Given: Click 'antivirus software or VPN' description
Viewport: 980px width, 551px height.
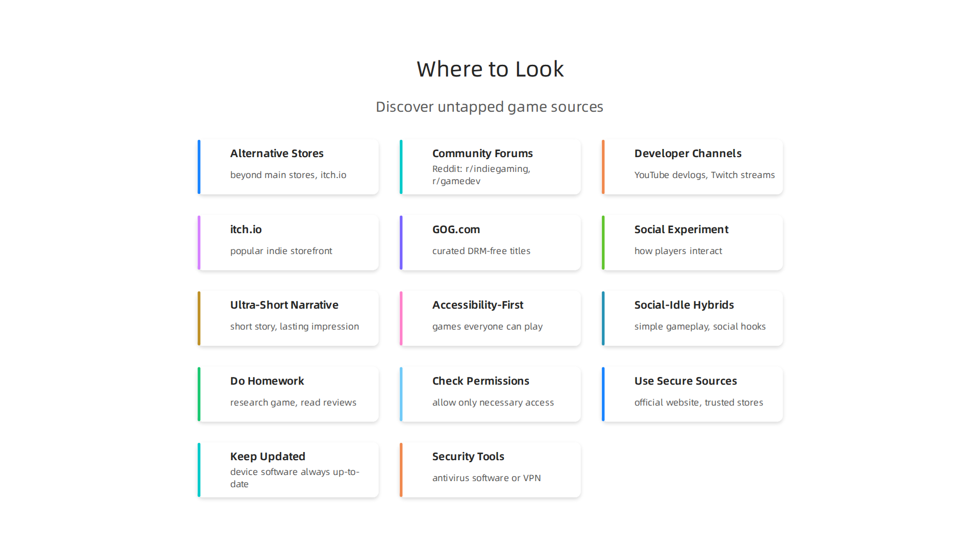Looking at the screenshot, I should pyautogui.click(x=486, y=478).
